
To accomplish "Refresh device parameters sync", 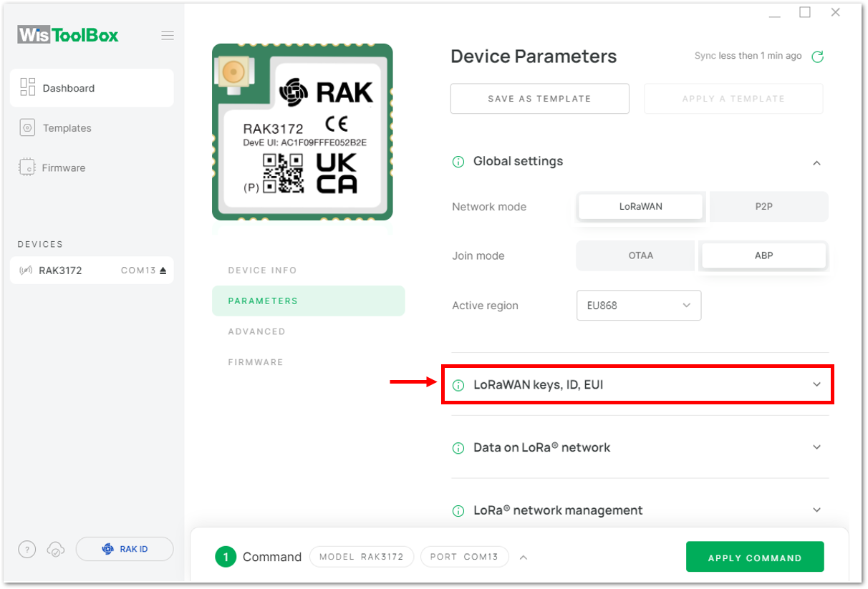I will 817,57.
